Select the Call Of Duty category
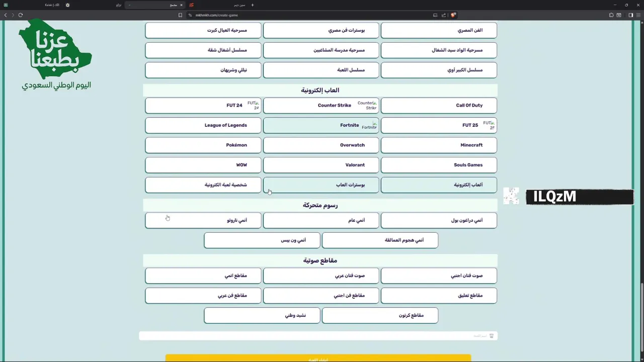The height and width of the screenshot is (362, 644). 439,106
